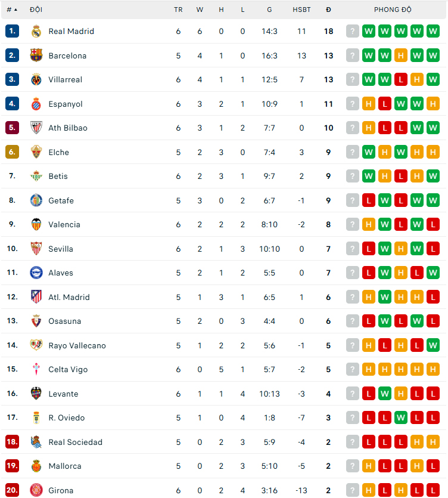448x498 pixels.
Task: Click the Sevilla club crest
Action: pyautogui.click(x=36, y=248)
